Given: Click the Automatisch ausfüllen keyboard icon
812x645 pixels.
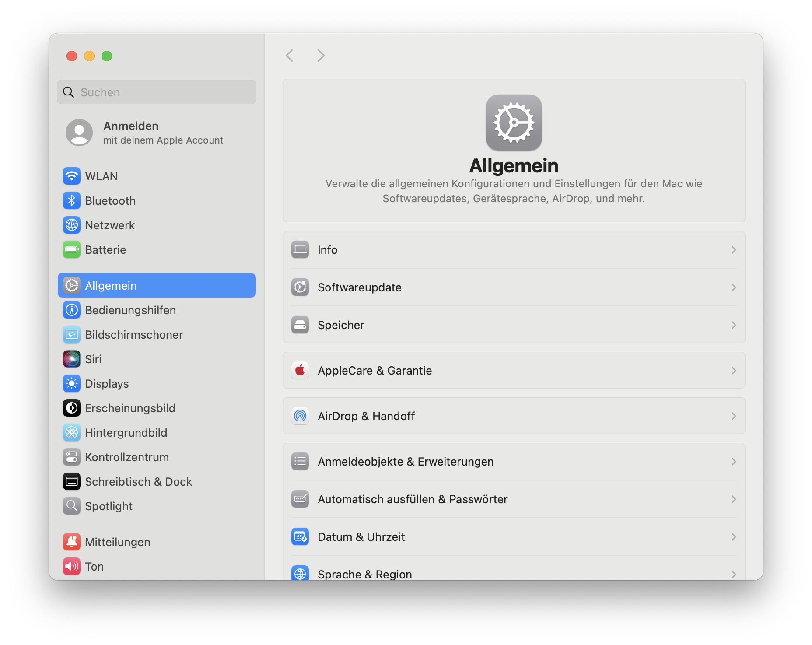Looking at the screenshot, I should click(x=300, y=499).
